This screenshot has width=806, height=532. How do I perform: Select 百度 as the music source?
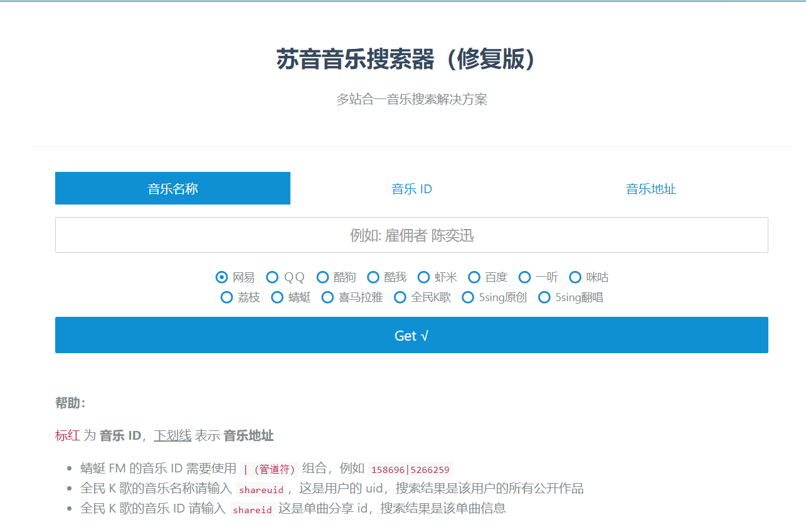coord(474,277)
